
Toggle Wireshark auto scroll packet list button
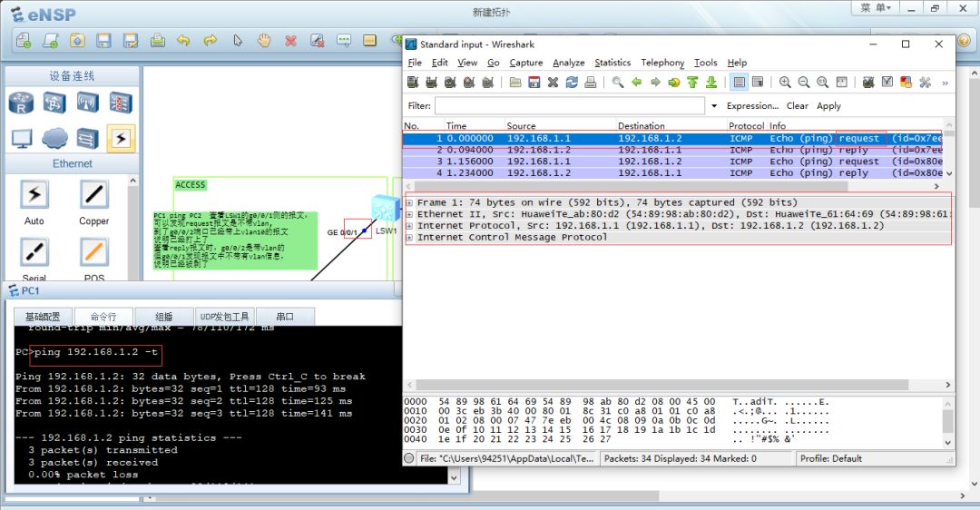tap(758, 82)
